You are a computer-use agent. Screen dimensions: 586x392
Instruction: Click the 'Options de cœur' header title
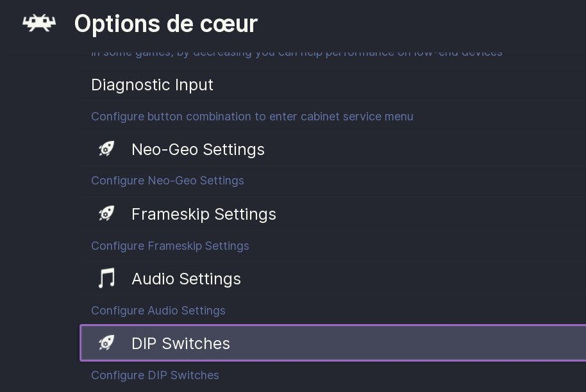tap(165, 24)
